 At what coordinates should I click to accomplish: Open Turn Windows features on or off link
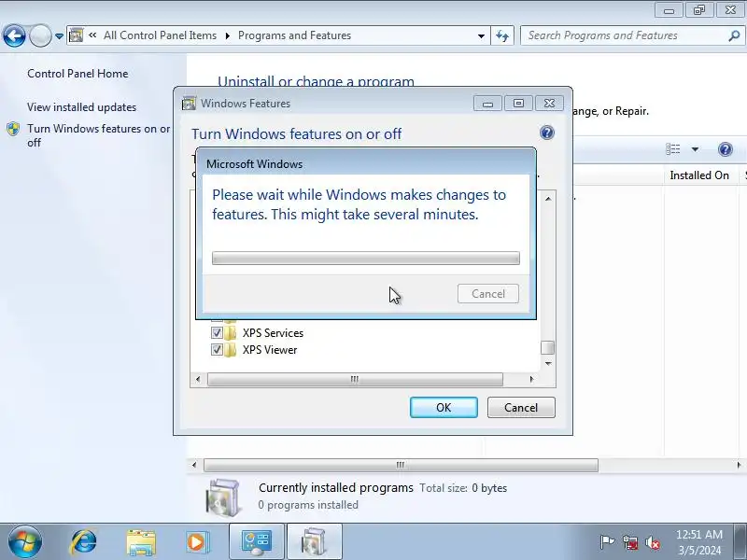tap(98, 135)
